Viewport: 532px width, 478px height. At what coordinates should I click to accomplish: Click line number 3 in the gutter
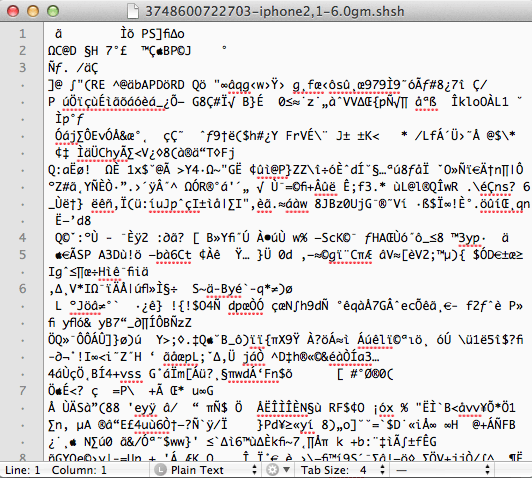click(22, 68)
